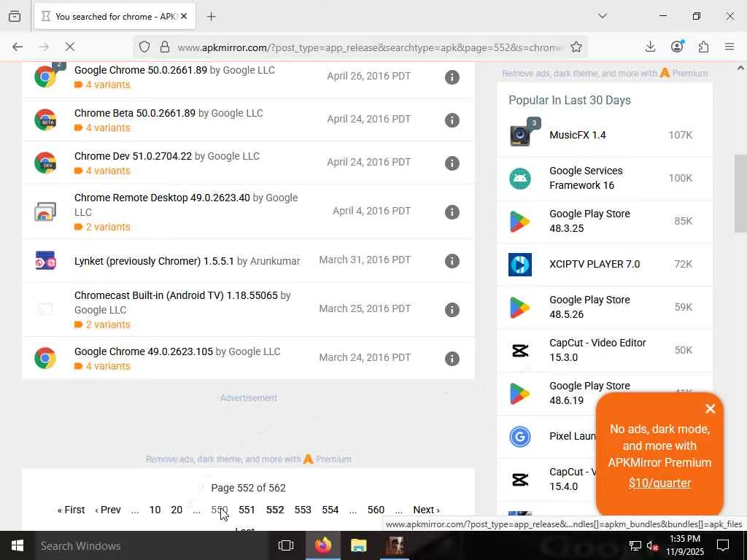Click the $10/quarter premium link
The height and width of the screenshot is (560, 747).
click(659, 483)
